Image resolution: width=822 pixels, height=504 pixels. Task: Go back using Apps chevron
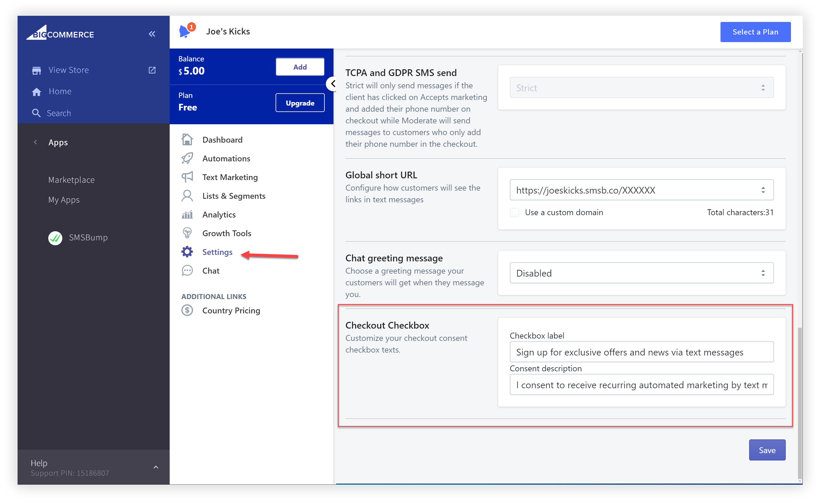tap(35, 142)
